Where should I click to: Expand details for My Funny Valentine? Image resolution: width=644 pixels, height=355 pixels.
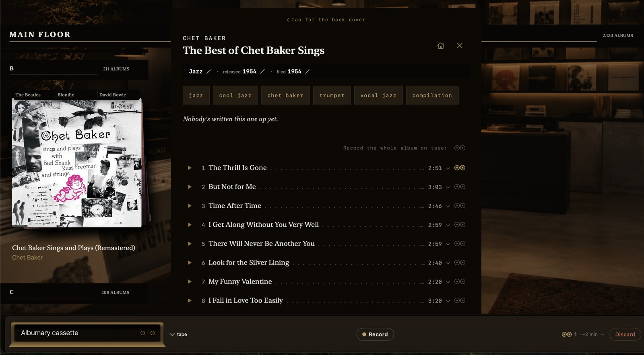tap(448, 282)
